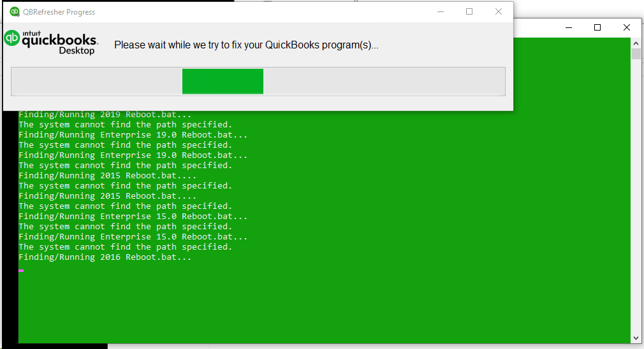The width and height of the screenshot is (644, 349).
Task: Click the console scrollbar up arrow
Action: 636,43
